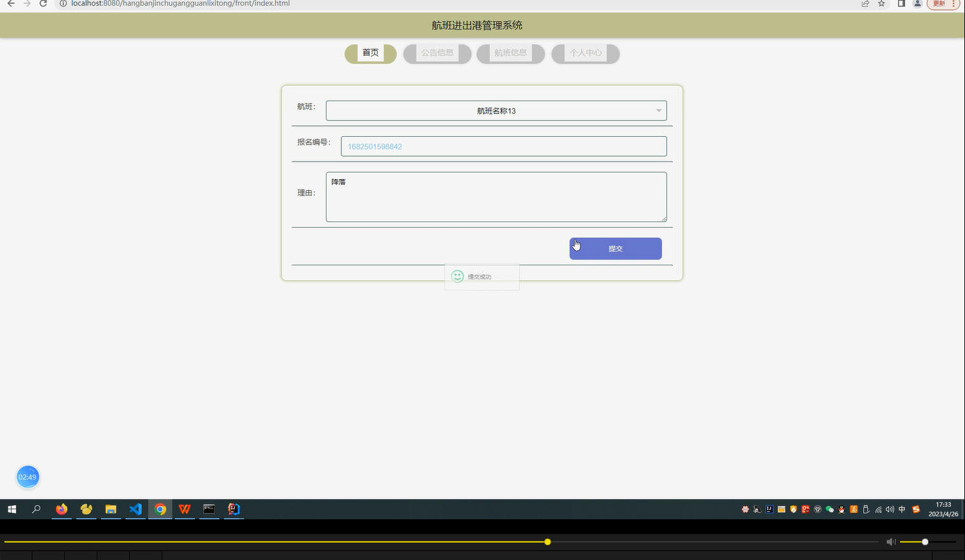
Task: Click the blue 02:49 timer bubble
Action: click(27, 477)
